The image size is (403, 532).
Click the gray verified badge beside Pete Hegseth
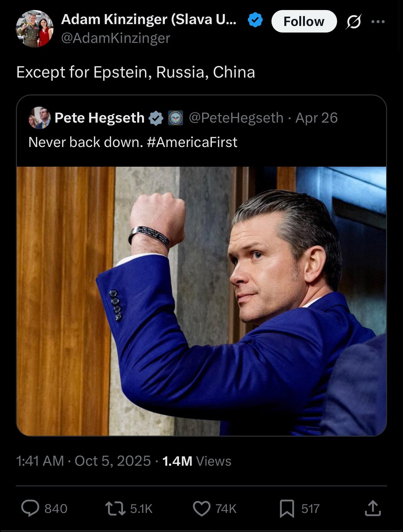point(156,118)
